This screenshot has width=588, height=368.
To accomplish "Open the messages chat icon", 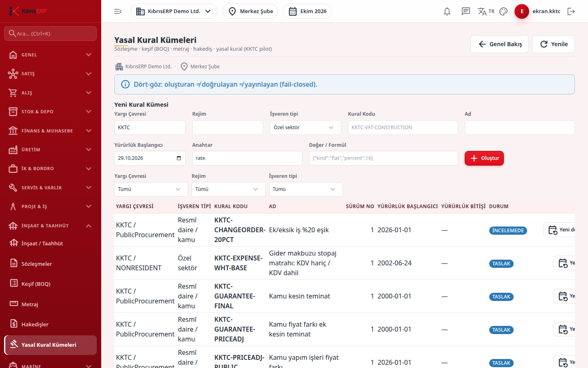I will pyautogui.click(x=465, y=11).
